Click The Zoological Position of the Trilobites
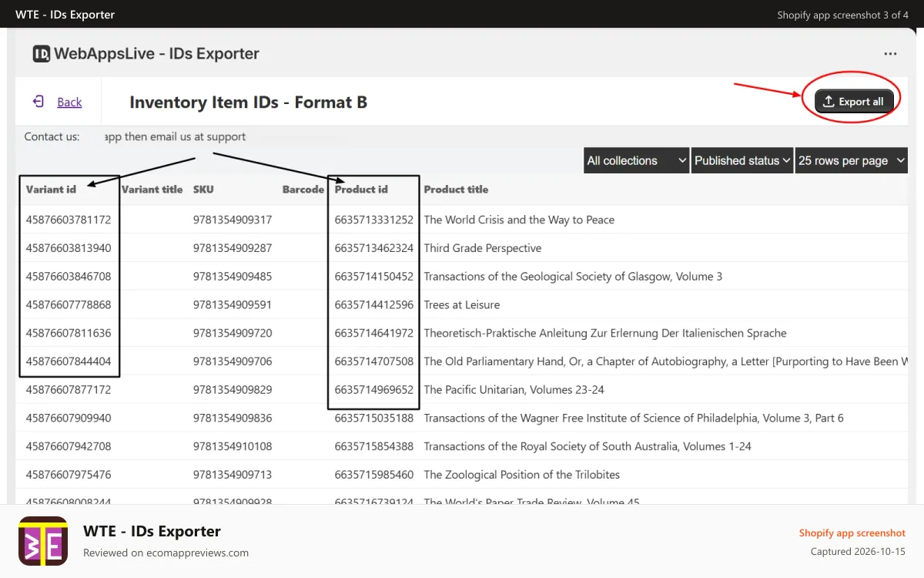924x578 pixels. click(522, 474)
